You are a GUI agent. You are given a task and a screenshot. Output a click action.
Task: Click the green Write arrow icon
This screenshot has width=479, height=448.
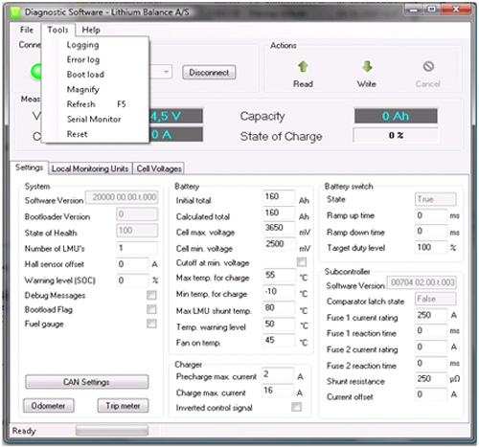[x=367, y=66]
